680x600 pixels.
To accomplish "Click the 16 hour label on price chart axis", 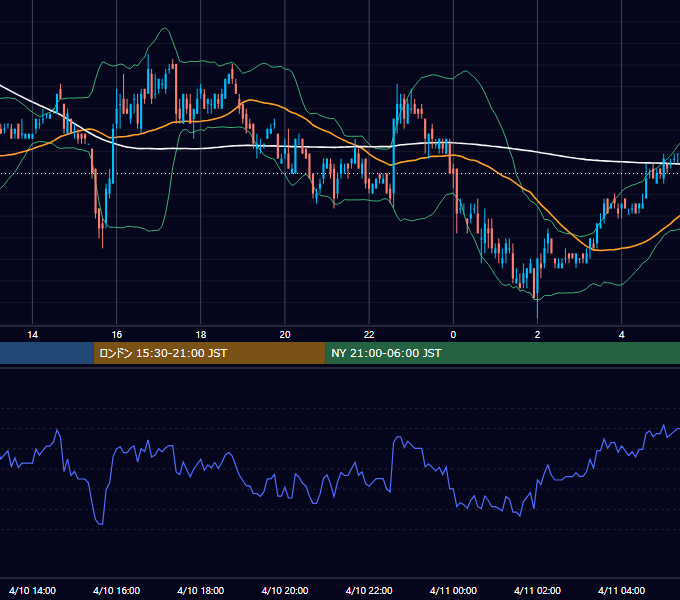I will pos(117,335).
